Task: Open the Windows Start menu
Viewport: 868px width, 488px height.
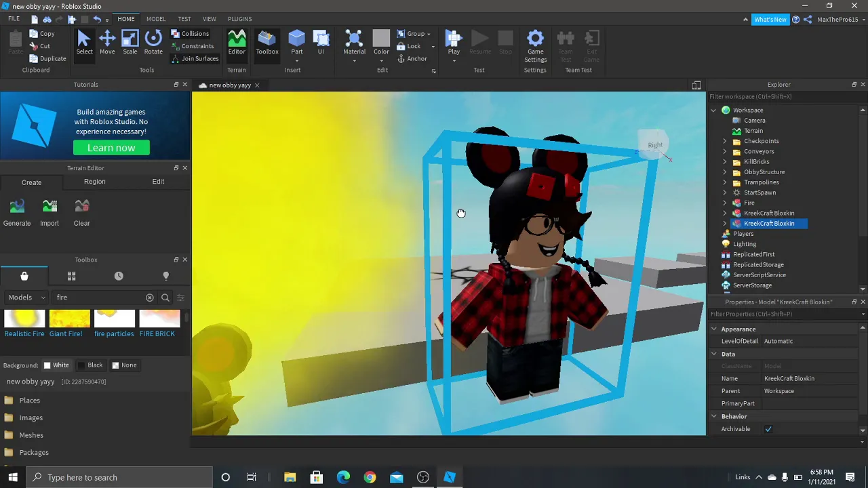Action: coord(13,477)
